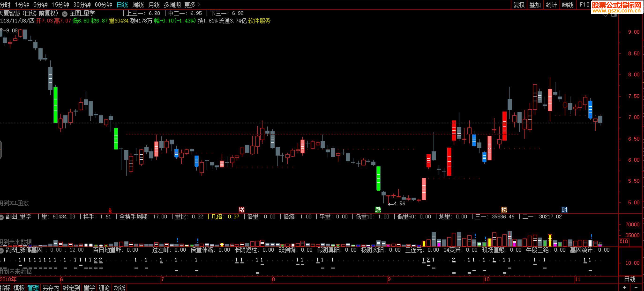The height and width of the screenshot is (291, 644).
Task: Click the 榜 event marker icon
Action: 504,210
